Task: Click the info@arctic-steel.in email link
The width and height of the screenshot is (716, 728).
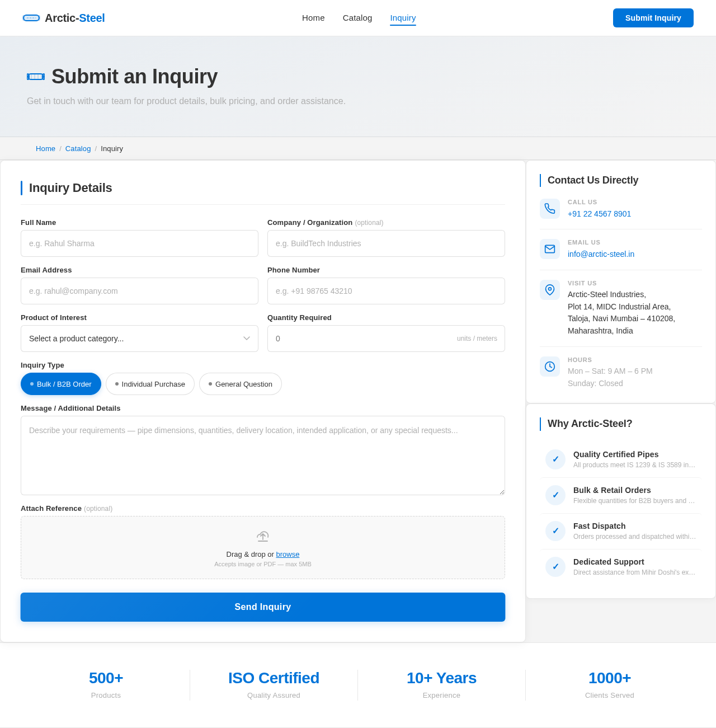Action: [601, 253]
